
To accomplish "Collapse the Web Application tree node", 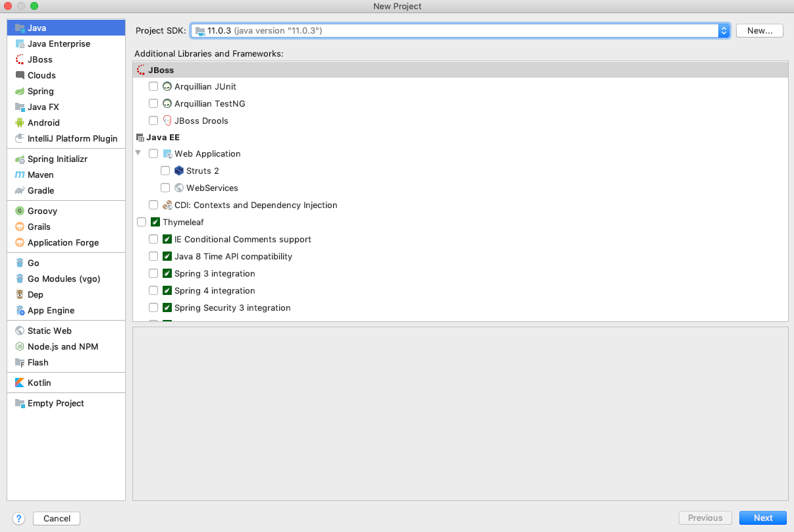I will tap(138, 153).
